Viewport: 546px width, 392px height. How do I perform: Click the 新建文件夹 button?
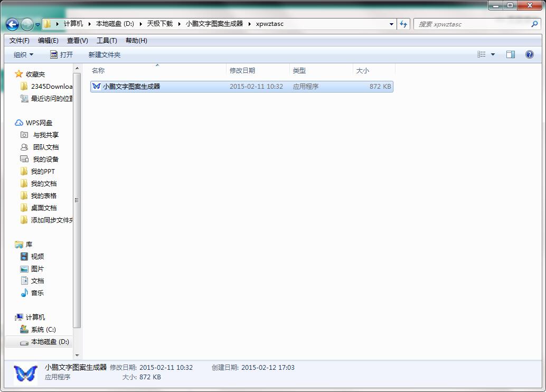(104, 54)
